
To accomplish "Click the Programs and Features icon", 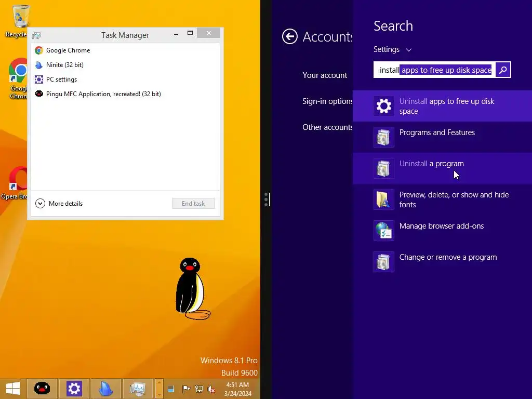I will (x=384, y=137).
